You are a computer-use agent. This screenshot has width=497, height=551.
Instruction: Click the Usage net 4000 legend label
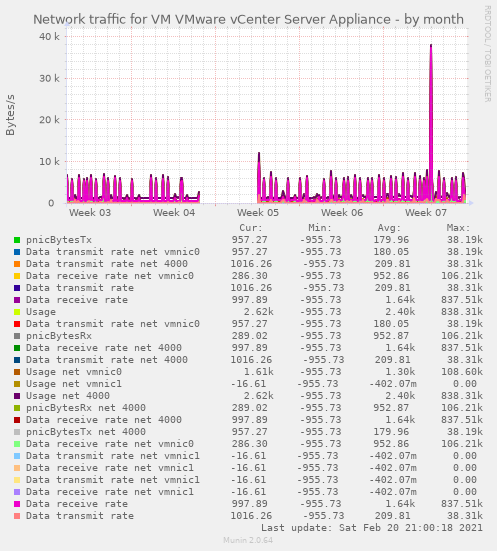coord(68,396)
